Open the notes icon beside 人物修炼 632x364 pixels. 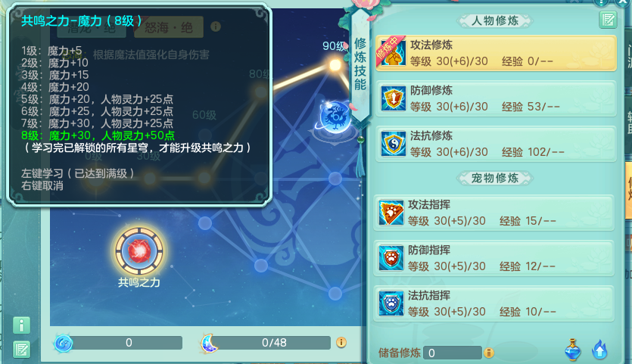[x=608, y=20]
